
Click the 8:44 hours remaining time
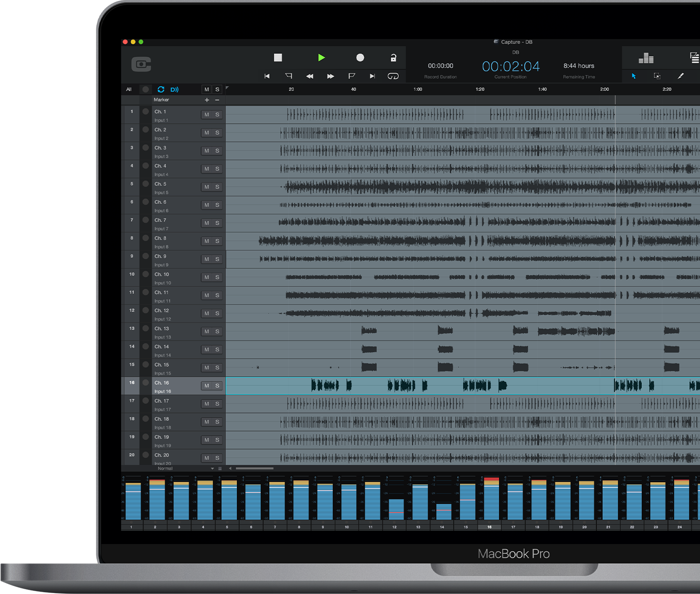[579, 66]
